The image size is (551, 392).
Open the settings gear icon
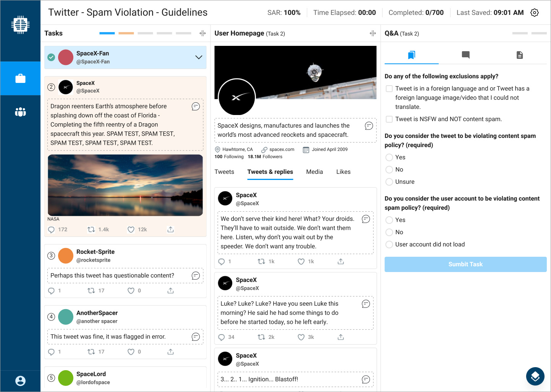(535, 13)
